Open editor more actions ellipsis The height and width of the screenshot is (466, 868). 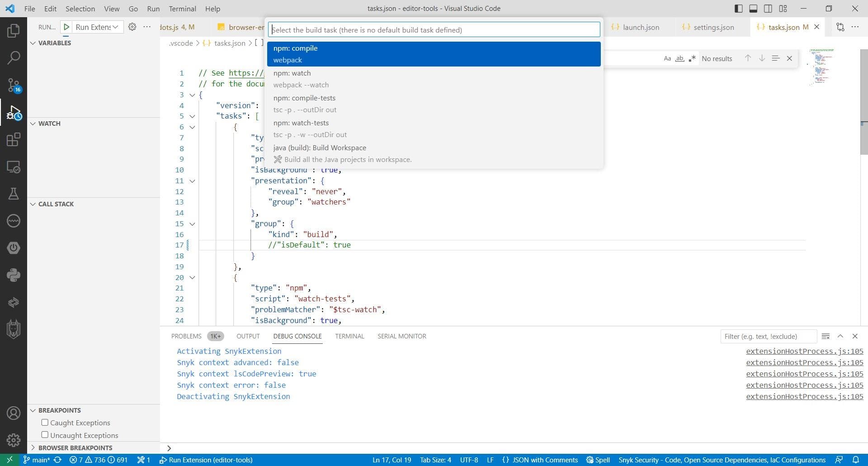855,27
